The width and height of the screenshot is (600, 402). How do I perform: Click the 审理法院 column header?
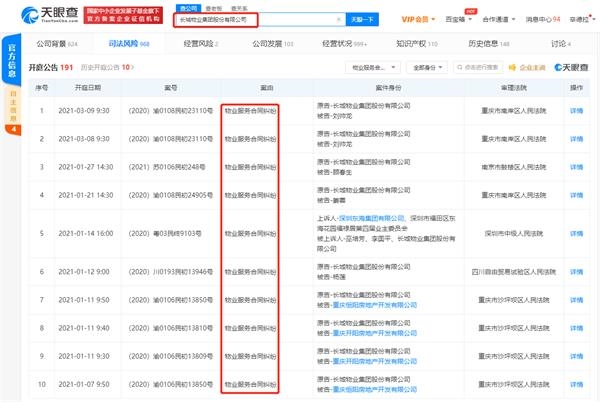pyautogui.click(x=514, y=88)
